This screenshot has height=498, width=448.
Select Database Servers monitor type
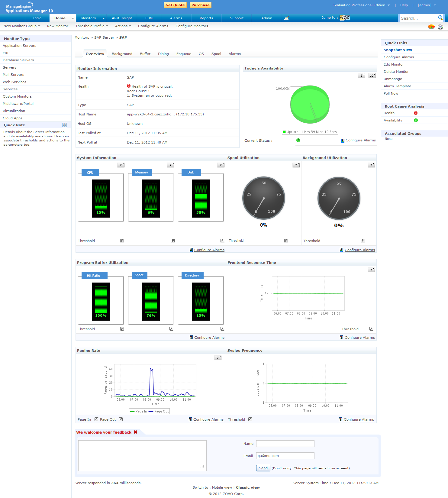[18, 60]
